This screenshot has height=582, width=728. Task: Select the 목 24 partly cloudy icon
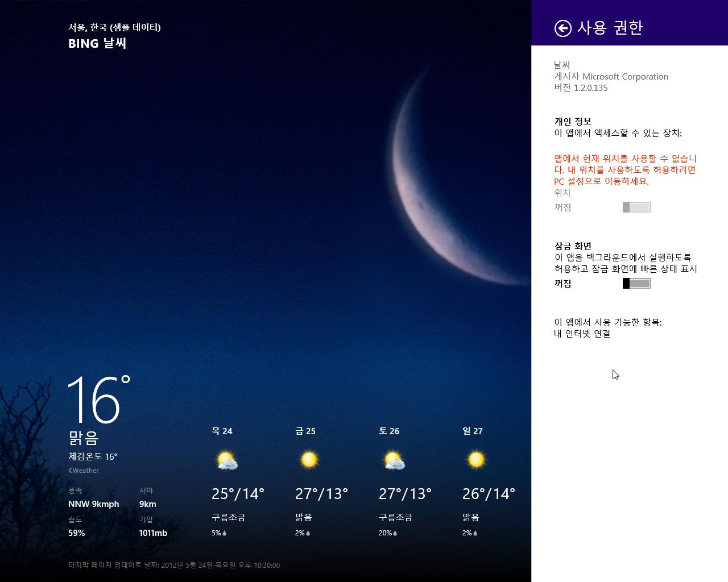(x=226, y=460)
